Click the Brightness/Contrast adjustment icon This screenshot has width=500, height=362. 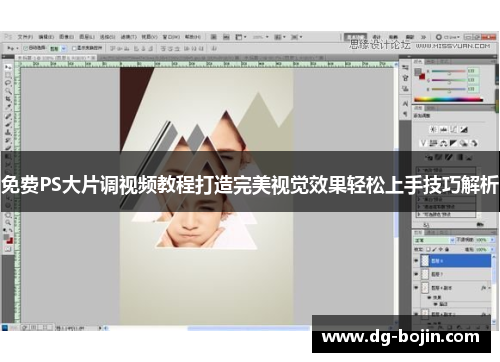click(x=433, y=130)
